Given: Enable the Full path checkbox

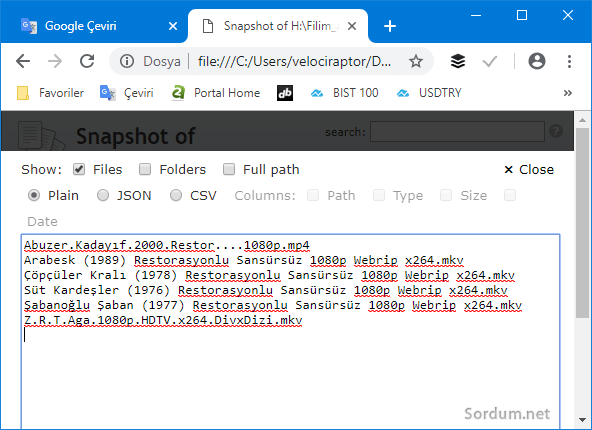Looking at the screenshot, I should click(229, 169).
